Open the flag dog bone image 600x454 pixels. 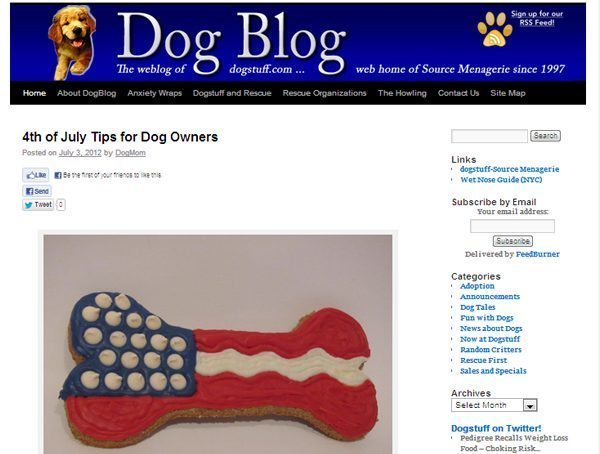218,344
